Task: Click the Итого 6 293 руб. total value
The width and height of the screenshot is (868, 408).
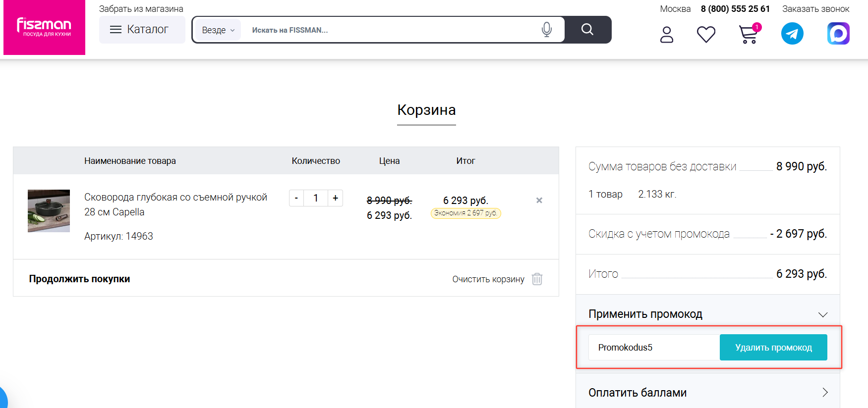Action: (801, 274)
